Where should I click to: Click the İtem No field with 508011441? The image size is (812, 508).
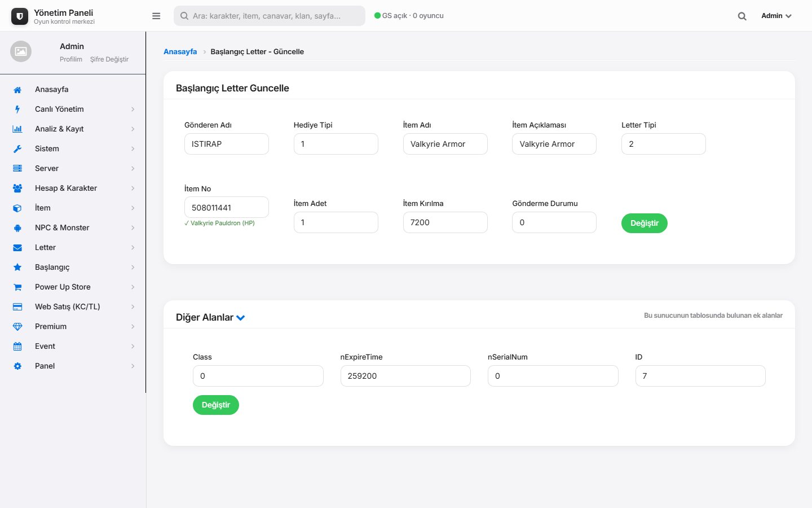point(227,207)
